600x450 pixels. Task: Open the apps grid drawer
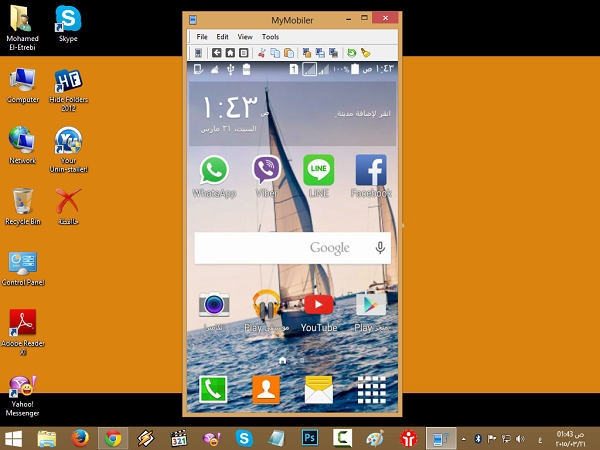coord(372,390)
